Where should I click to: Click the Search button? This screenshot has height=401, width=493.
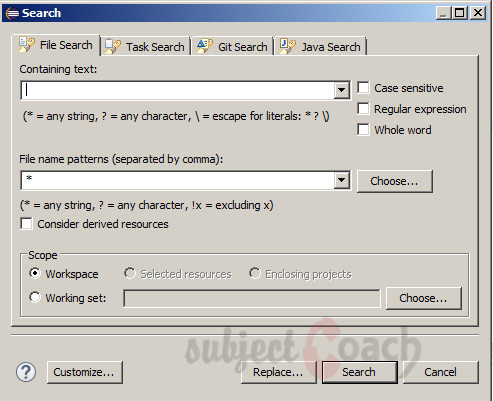[360, 372]
